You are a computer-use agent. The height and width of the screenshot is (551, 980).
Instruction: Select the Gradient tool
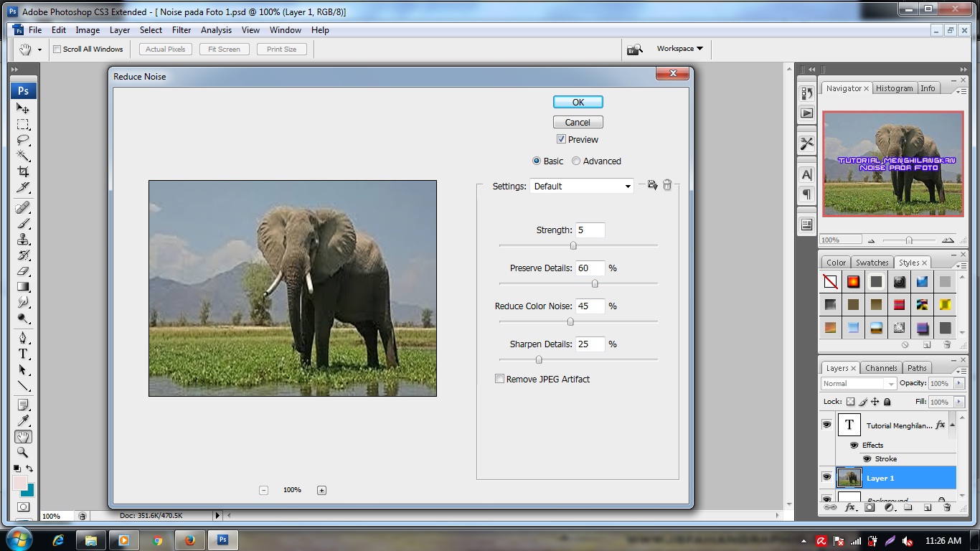[x=23, y=287]
